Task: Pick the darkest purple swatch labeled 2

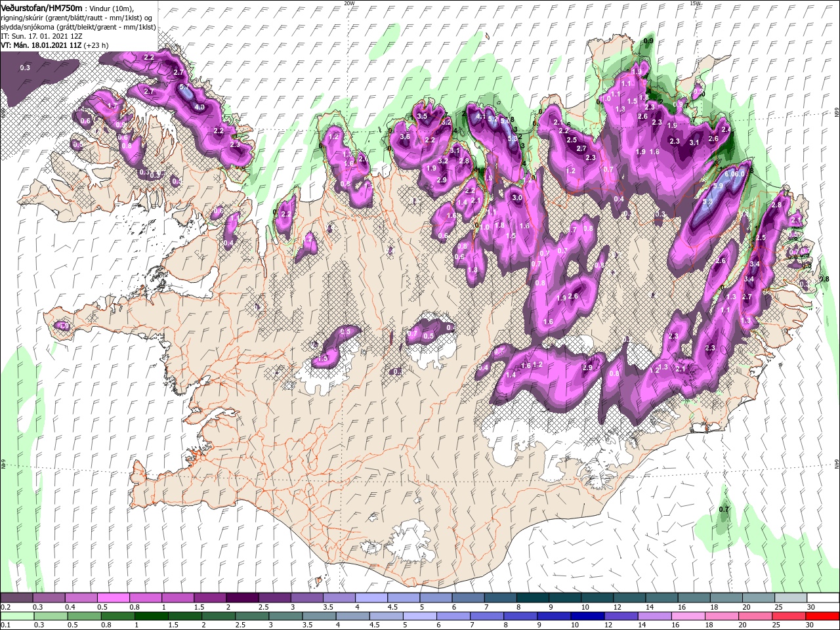Action: 242,598
